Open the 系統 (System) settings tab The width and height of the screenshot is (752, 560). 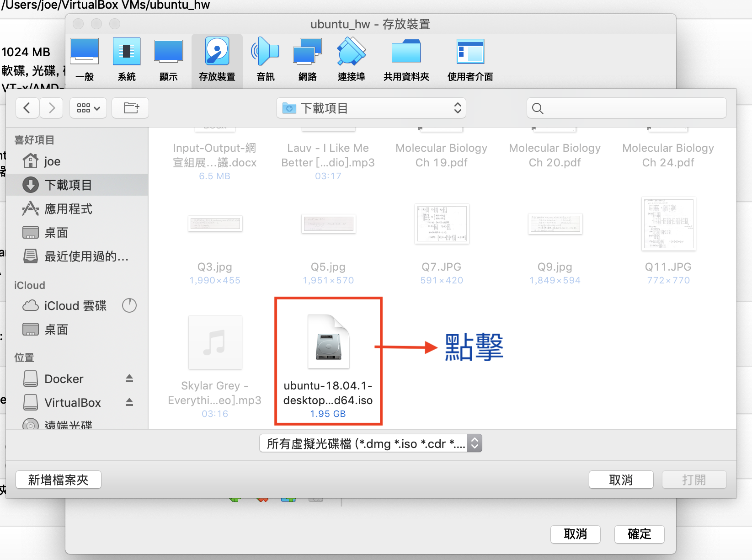[x=127, y=60]
